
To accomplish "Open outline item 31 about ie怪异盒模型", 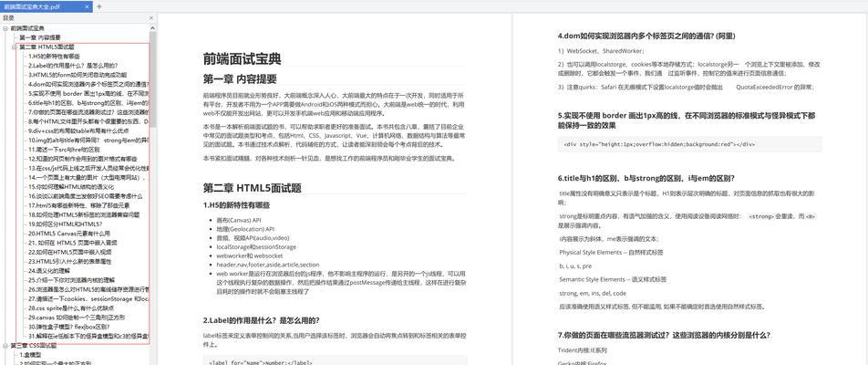I will pos(88,336).
